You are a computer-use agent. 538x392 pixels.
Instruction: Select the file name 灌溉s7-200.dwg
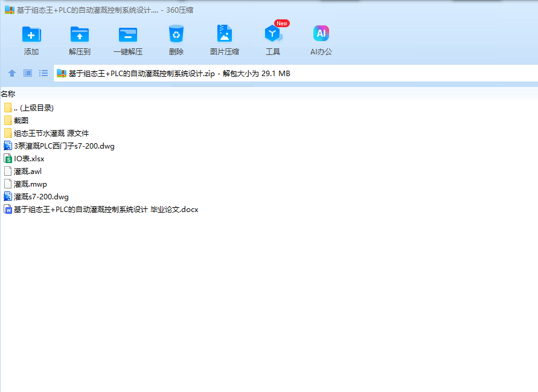pyautogui.click(x=41, y=197)
